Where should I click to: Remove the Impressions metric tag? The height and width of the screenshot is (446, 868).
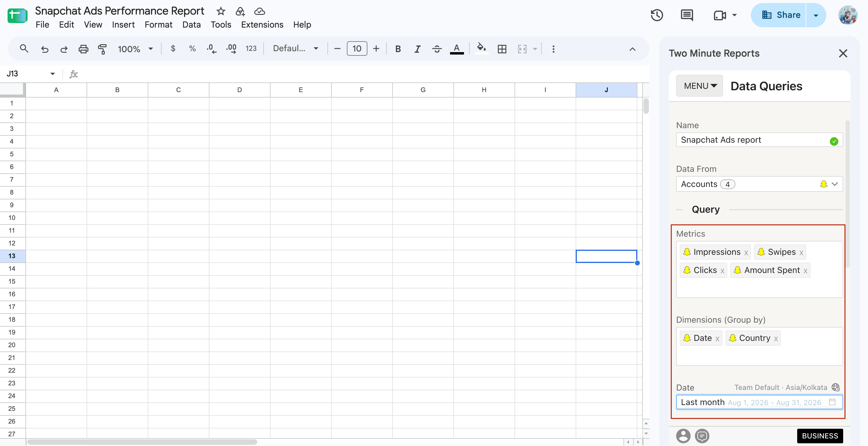[x=746, y=252]
